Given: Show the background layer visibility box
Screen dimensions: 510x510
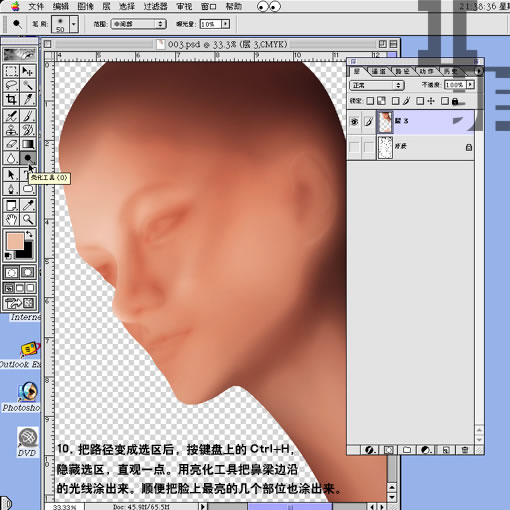Looking at the screenshot, I should coord(355,147).
